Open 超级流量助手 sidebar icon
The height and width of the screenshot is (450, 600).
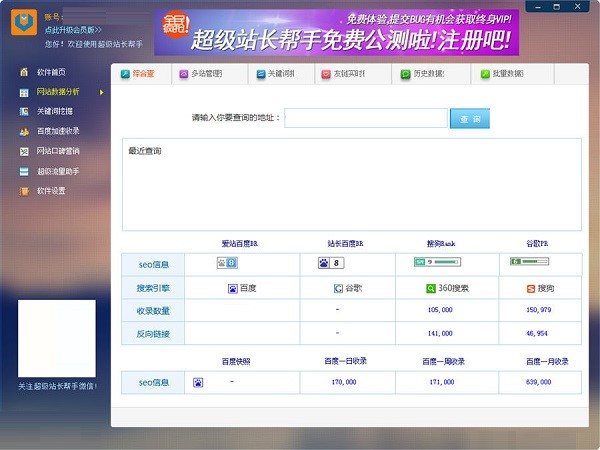24,171
